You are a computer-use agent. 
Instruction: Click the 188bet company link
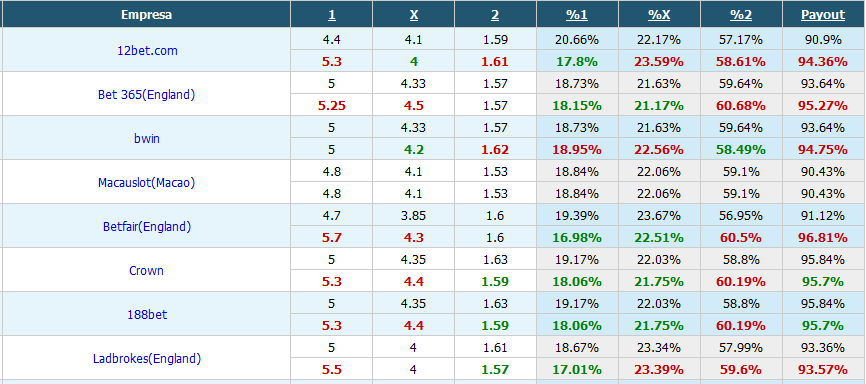(x=146, y=315)
